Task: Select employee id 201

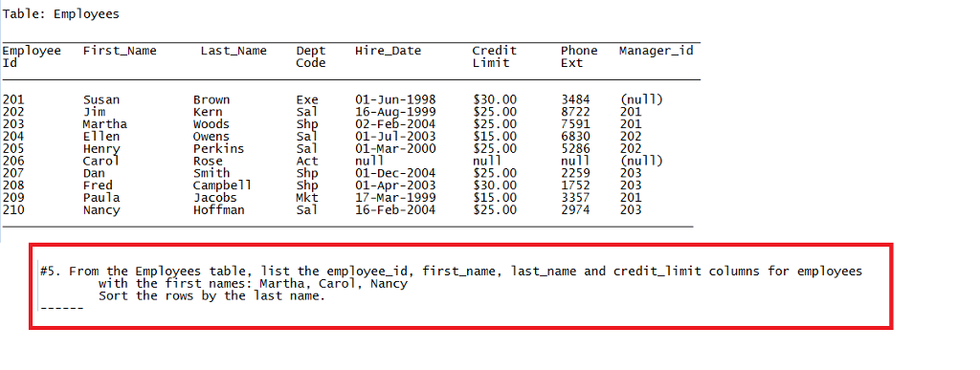Action: click(x=13, y=99)
